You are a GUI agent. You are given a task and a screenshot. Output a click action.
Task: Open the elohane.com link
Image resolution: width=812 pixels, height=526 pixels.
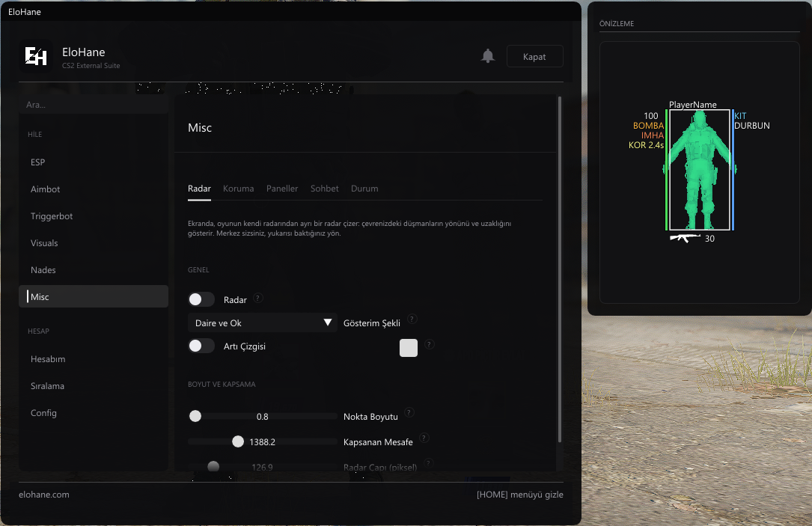tap(44, 495)
